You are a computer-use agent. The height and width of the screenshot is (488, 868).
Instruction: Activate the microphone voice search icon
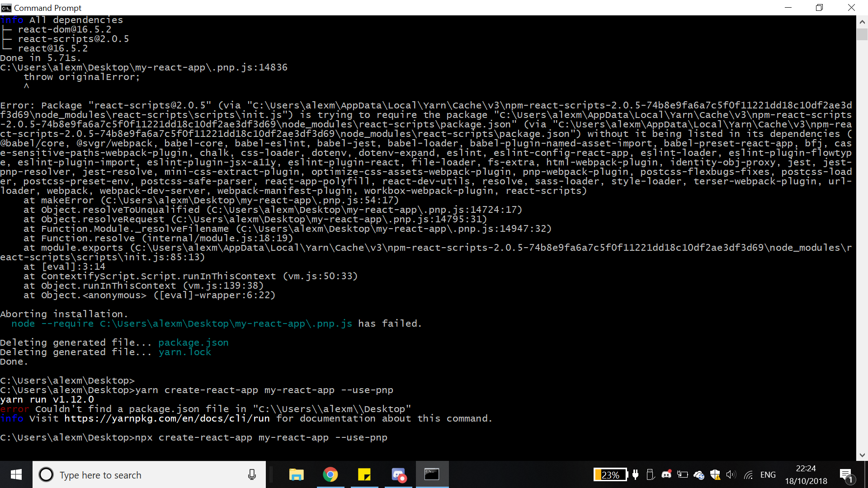point(252,474)
